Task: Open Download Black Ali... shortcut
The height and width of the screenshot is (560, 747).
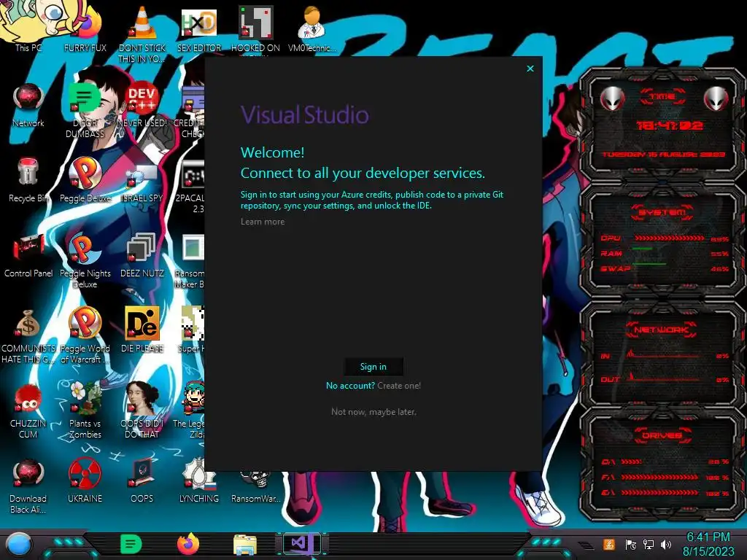Action: tap(28, 486)
